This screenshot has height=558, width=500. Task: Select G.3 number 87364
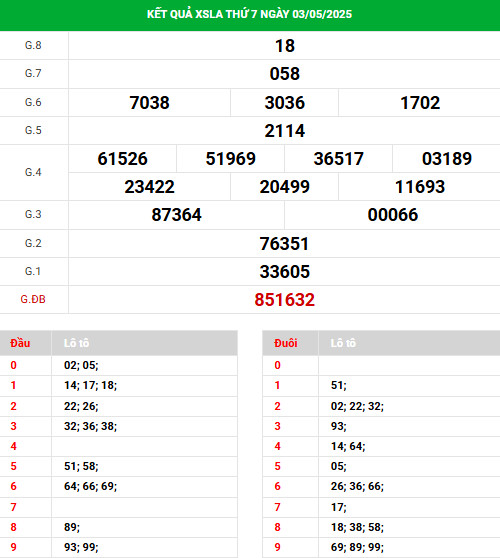(177, 215)
